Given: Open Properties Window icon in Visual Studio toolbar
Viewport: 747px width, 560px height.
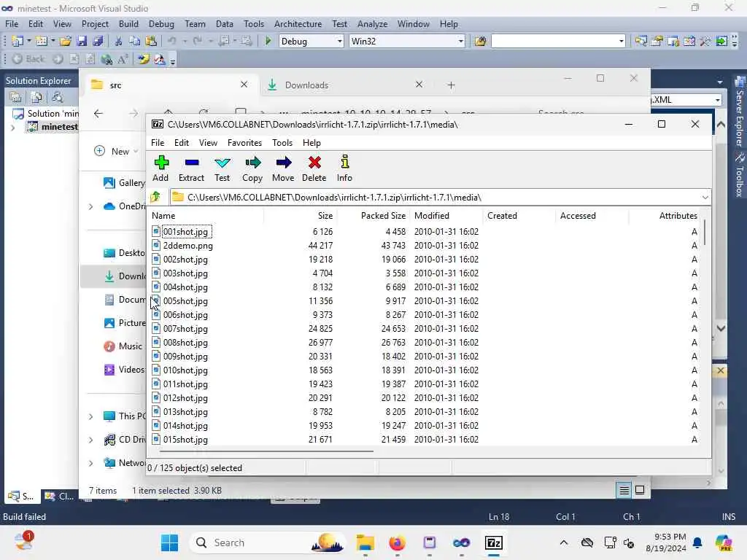Looking at the screenshot, I should pos(657,42).
